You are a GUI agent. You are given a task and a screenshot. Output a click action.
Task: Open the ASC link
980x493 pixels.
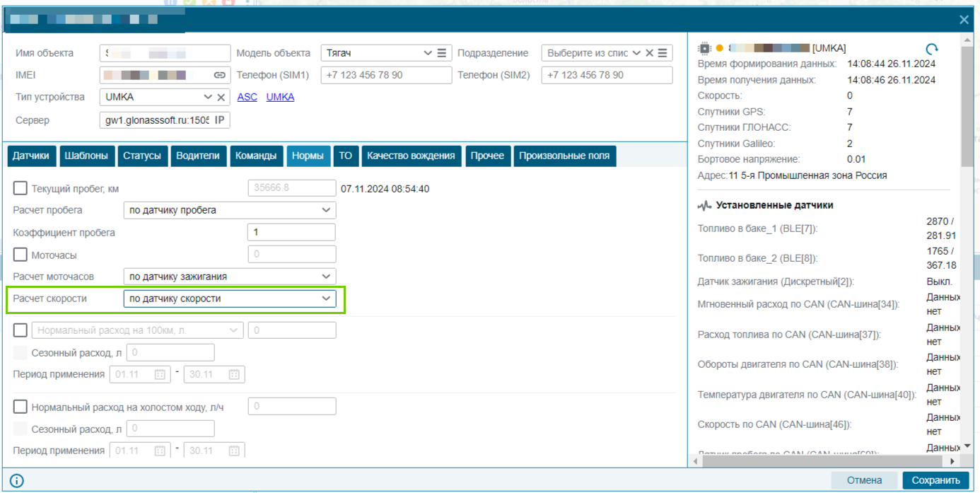tap(247, 97)
